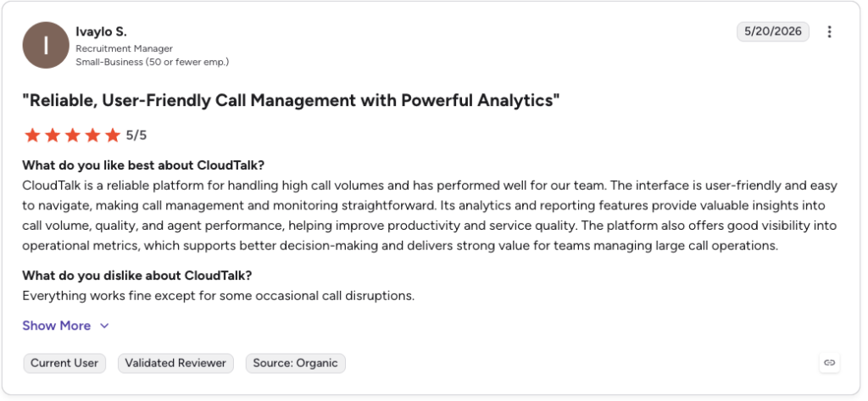Viewport: 868px width, 401px height.
Task: Click the 'What do you dislike' heading
Action: (137, 276)
